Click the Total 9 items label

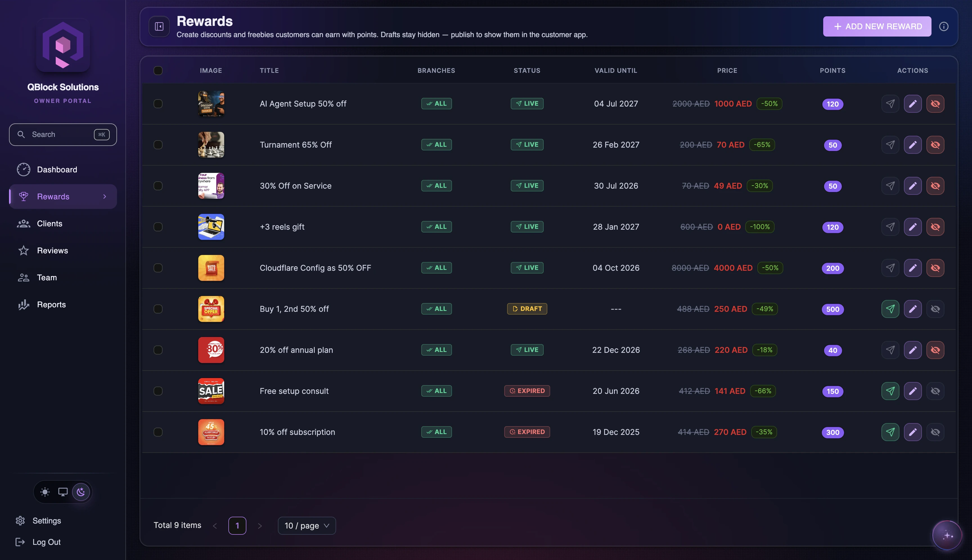(x=177, y=525)
